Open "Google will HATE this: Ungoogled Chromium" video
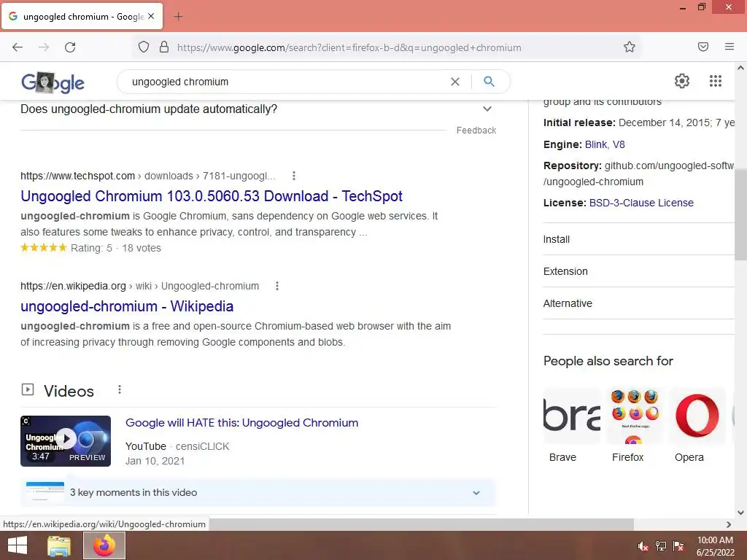Screen dimensions: 747x560 (x=241, y=423)
